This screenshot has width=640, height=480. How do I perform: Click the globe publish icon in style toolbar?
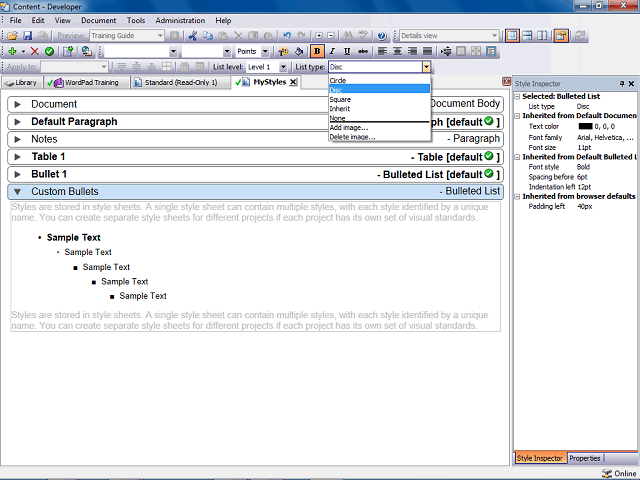point(87,51)
